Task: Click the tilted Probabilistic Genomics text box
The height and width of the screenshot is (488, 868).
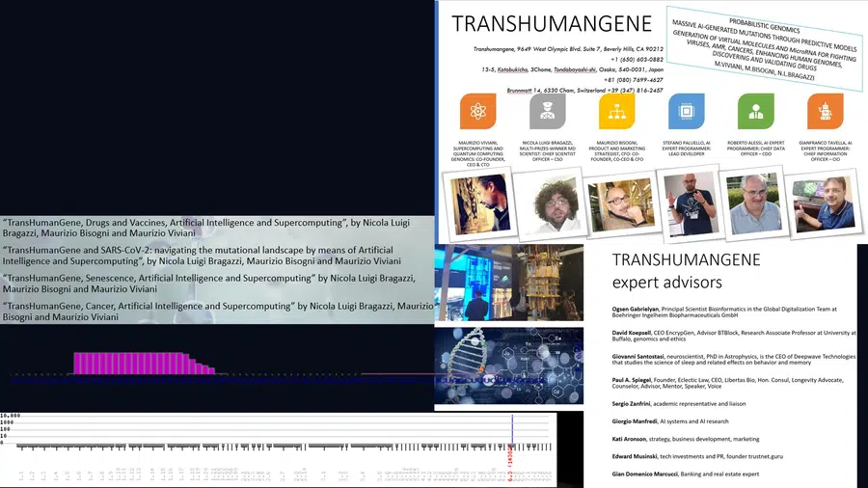Action: pyautogui.click(x=765, y=48)
